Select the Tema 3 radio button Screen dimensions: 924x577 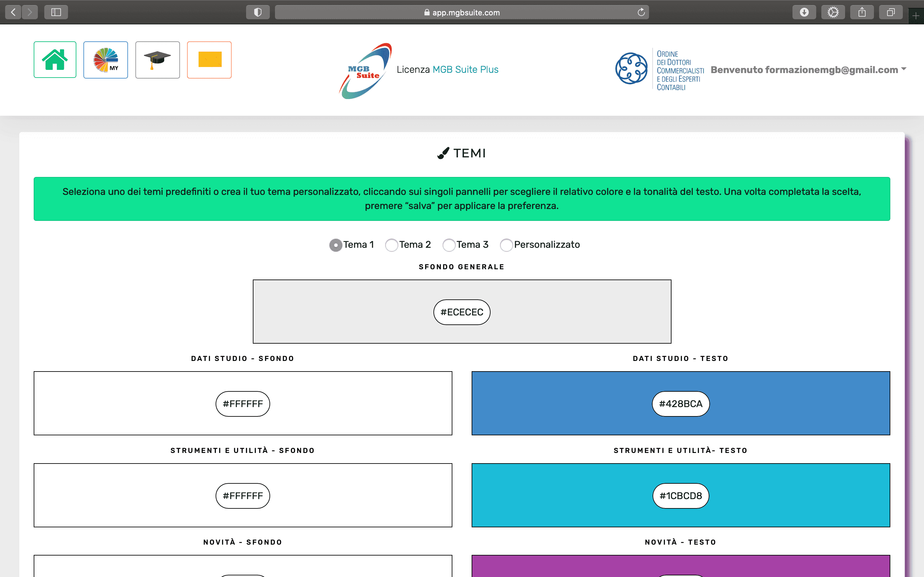pos(449,245)
